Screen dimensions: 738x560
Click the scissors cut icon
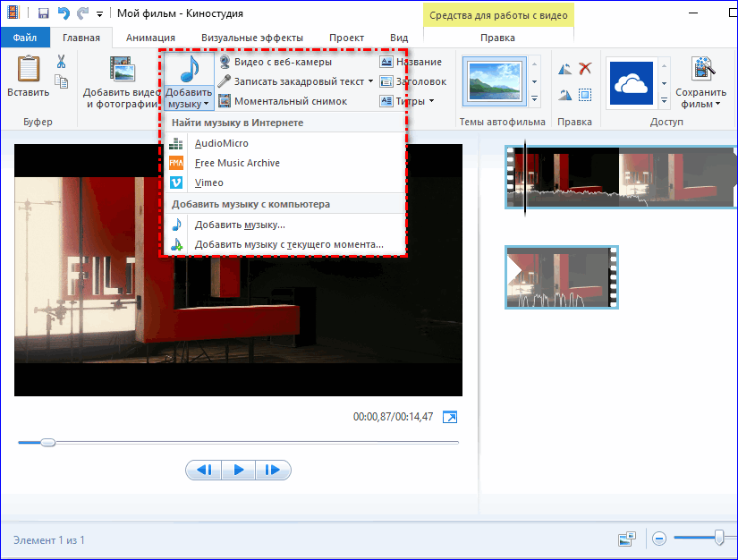click(x=61, y=62)
